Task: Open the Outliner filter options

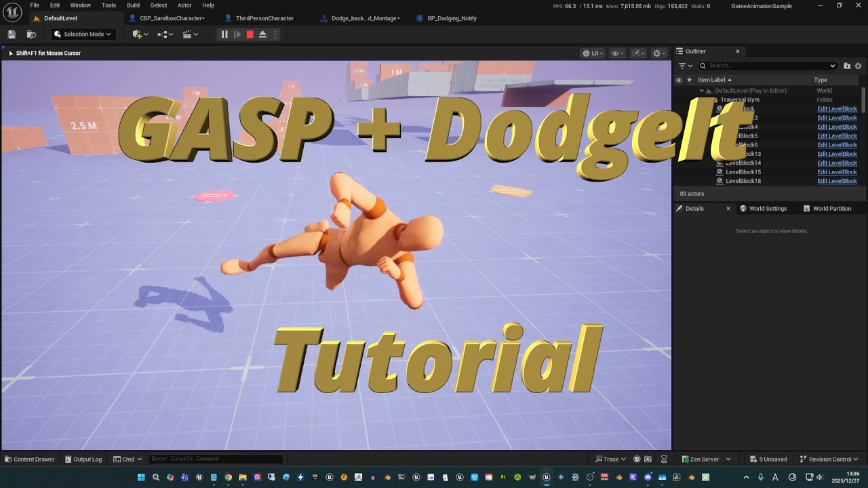Action: (686, 66)
